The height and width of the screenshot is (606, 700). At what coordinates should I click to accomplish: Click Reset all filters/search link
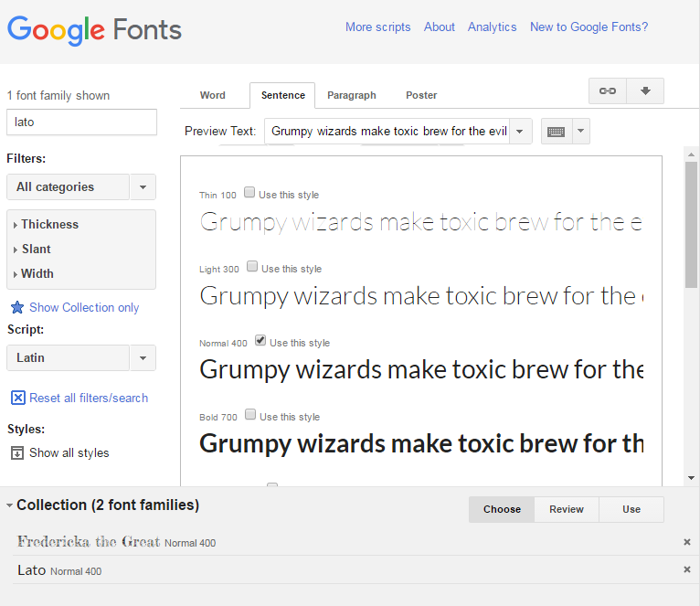point(89,398)
